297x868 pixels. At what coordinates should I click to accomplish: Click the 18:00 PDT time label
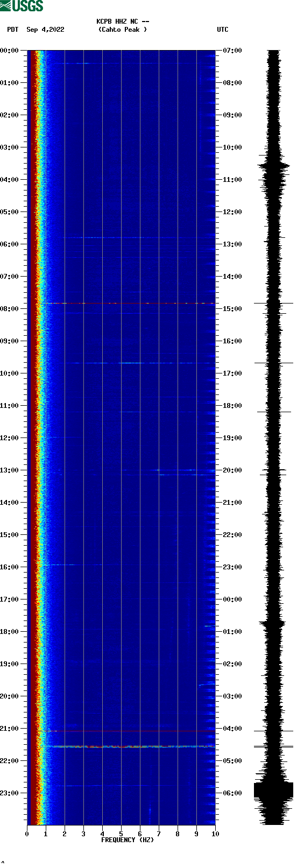(10, 632)
